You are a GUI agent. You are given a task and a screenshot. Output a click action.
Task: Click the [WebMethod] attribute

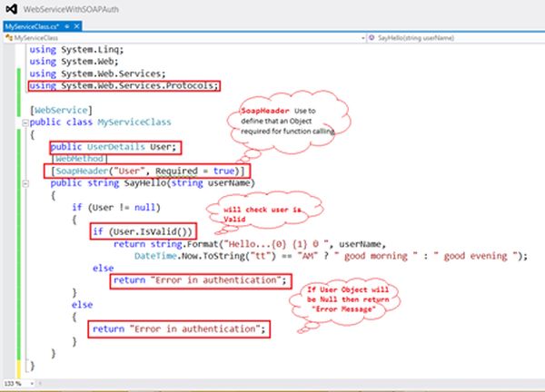(x=80, y=159)
